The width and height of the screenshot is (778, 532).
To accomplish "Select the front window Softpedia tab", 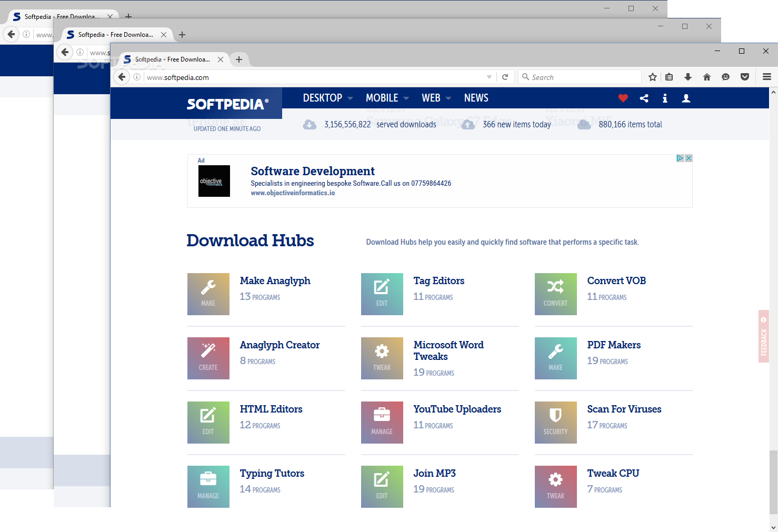I will click(x=174, y=59).
